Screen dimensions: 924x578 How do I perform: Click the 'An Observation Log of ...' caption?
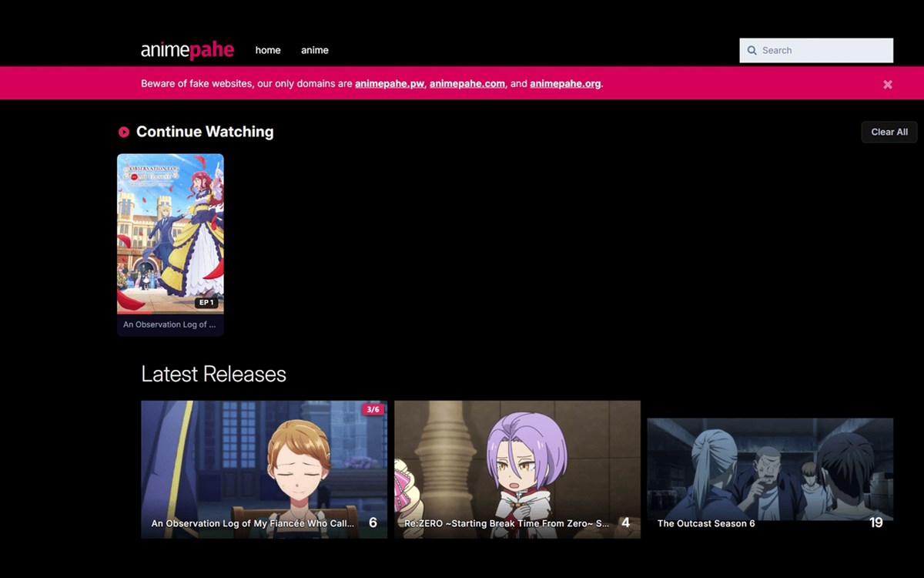(x=169, y=324)
